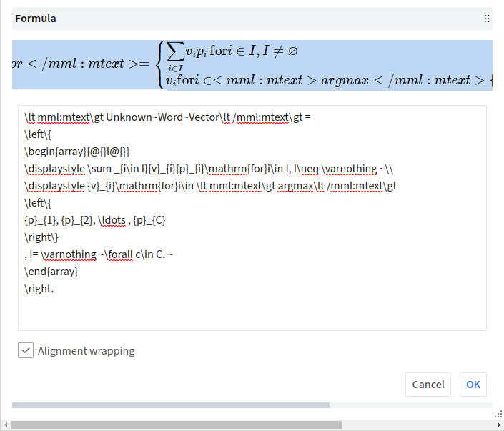
Task: Click the summation symbol in the preview
Action: coord(174,51)
